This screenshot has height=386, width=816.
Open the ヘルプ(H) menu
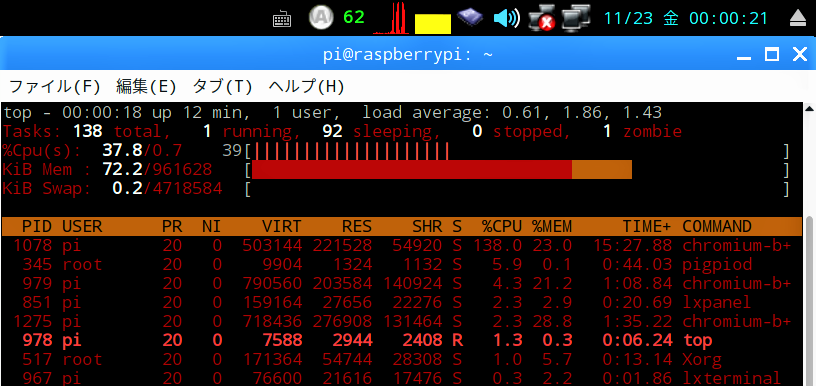[x=306, y=86]
